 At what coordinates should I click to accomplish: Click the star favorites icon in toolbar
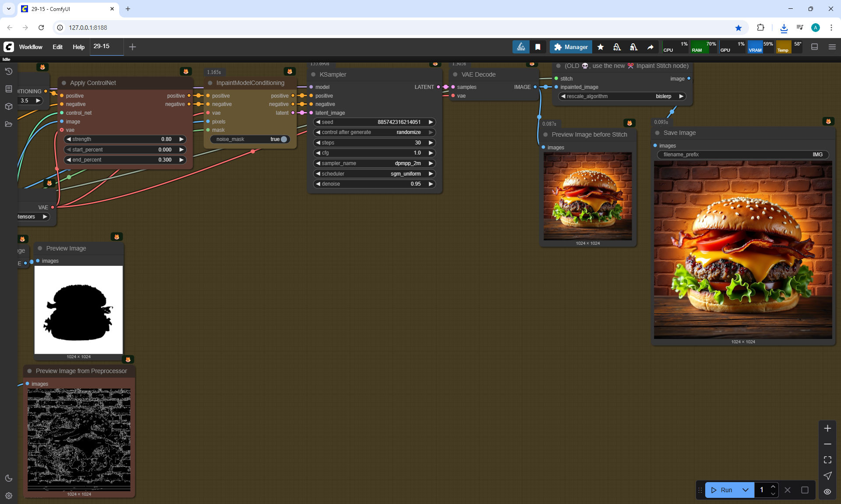[x=601, y=47]
